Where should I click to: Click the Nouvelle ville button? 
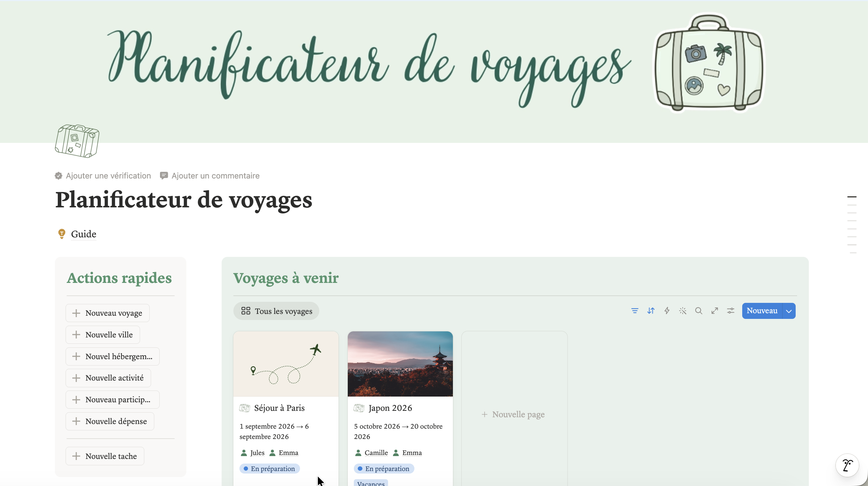(103, 335)
